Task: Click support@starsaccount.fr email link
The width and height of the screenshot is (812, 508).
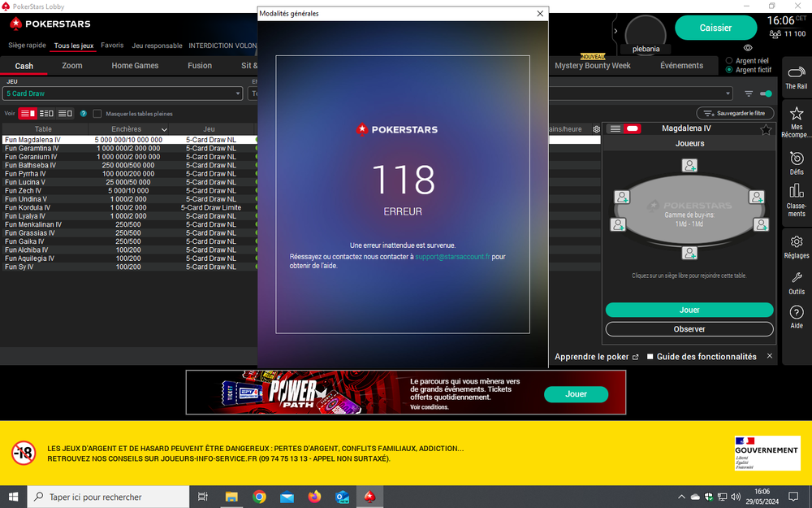Action: point(452,257)
